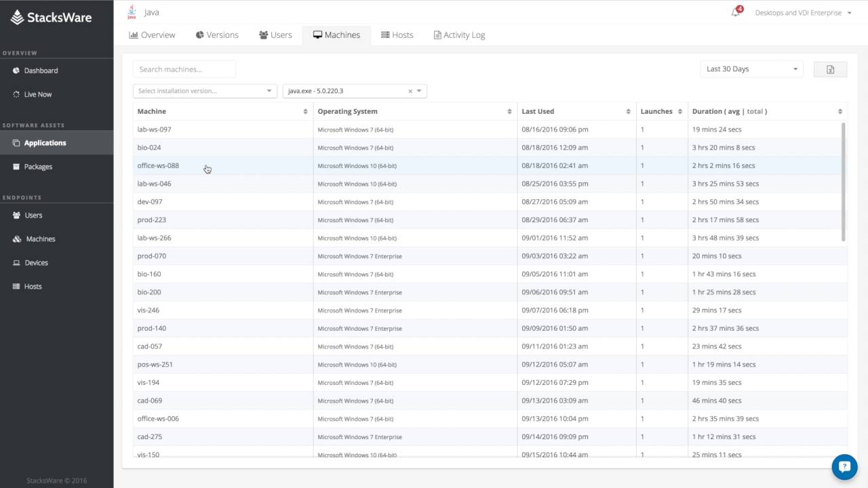Switch to the Activity Log tab
The width and height of the screenshot is (868, 488).
click(x=459, y=35)
